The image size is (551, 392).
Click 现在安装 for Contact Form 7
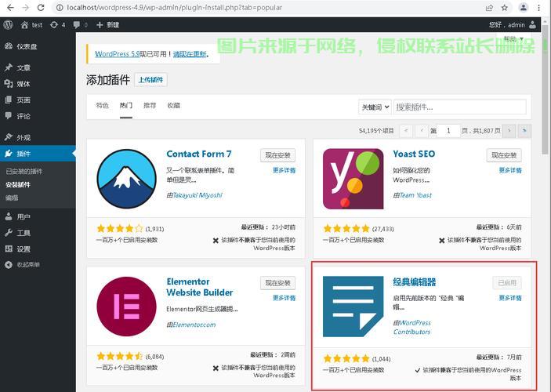point(277,155)
